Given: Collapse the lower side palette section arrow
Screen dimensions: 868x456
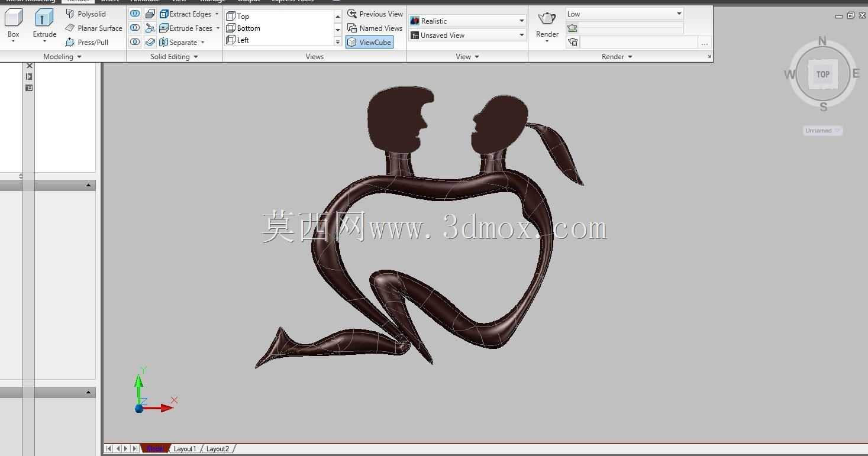Looking at the screenshot, I should (x=88, y=392).
